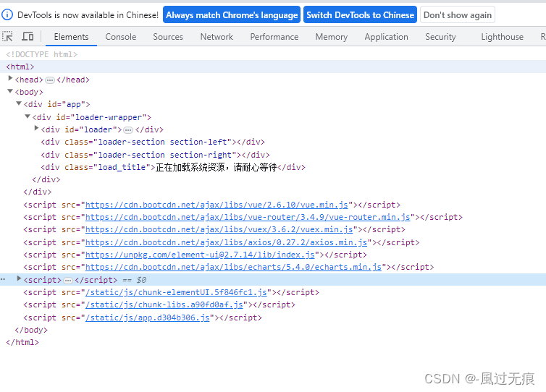Open the vuex.min.js script link
546x392 pixels.
[x=219, y=229]
